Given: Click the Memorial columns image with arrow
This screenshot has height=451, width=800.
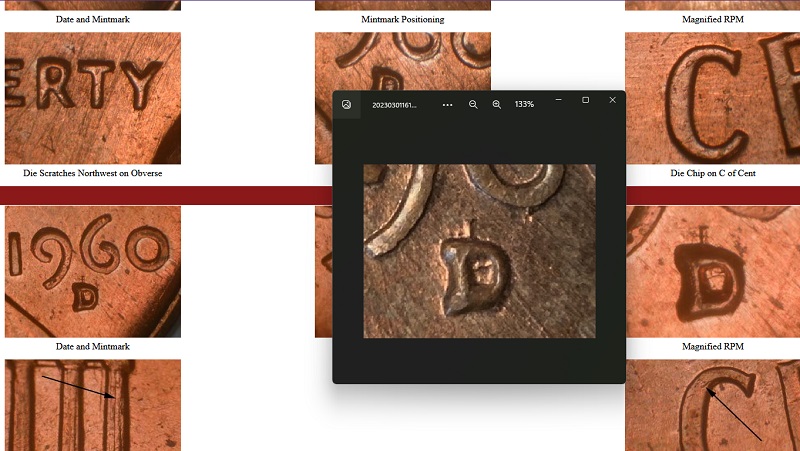Looking at the screenshot, I should click(93, 405).
